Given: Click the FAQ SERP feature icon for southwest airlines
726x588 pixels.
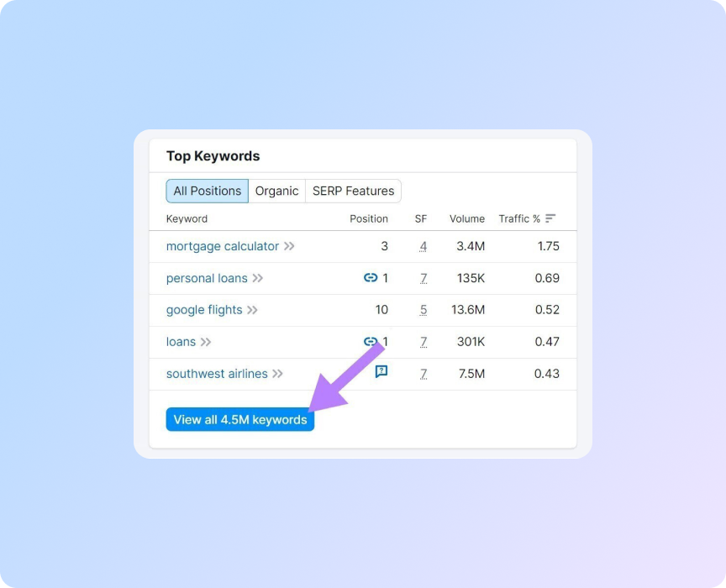Looking at the screenshot, I should [x=382, y=370].
